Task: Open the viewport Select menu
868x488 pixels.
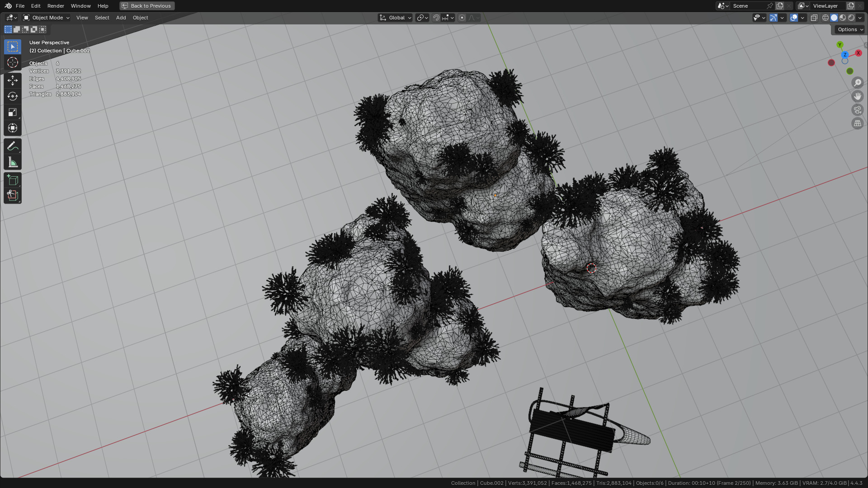Action: tap(102, 18)
